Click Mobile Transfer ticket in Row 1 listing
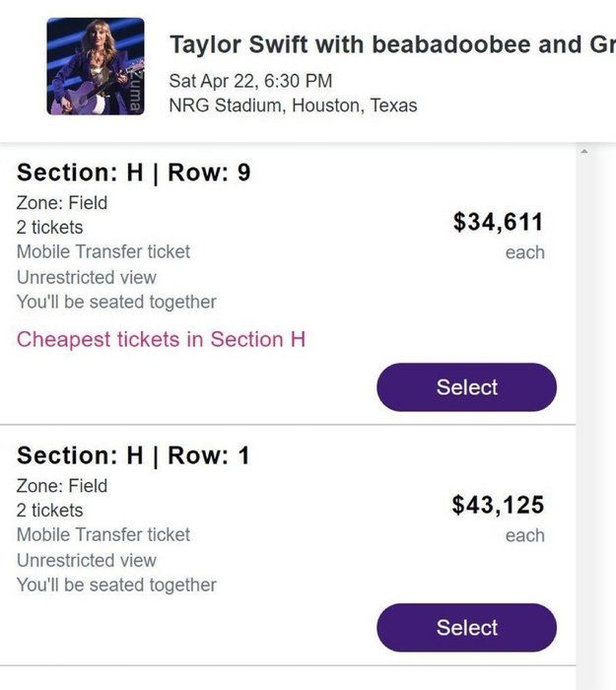This screenshot has width=616, height=690. click(103, 534)
